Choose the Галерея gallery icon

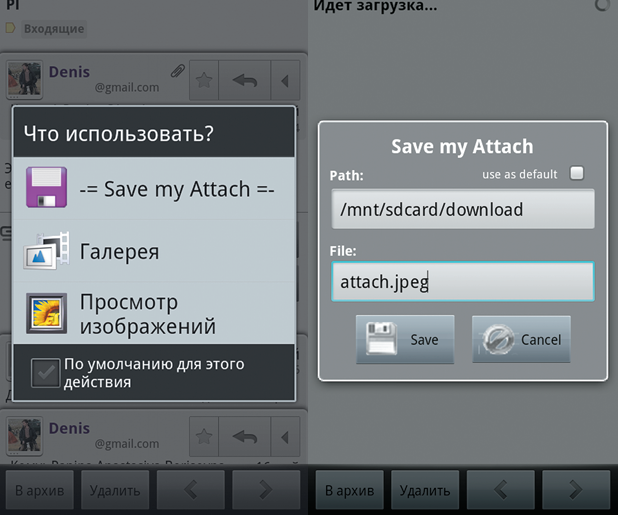[46, 250]
